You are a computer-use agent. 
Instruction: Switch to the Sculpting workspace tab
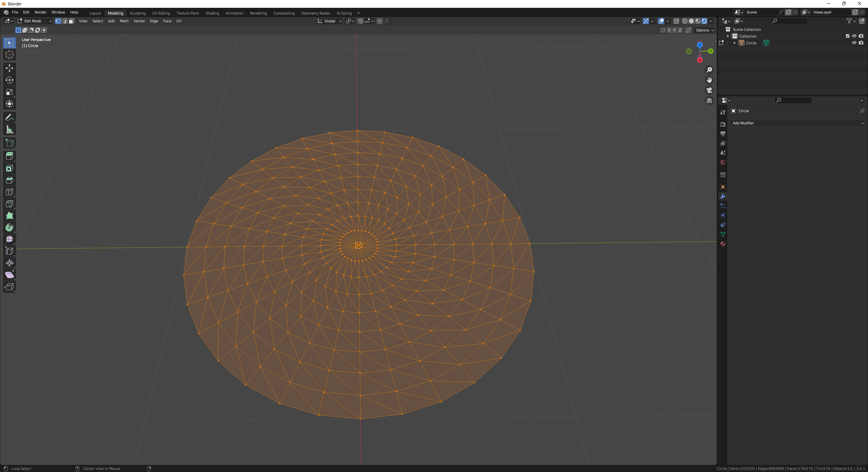click(x=137, y=13)
